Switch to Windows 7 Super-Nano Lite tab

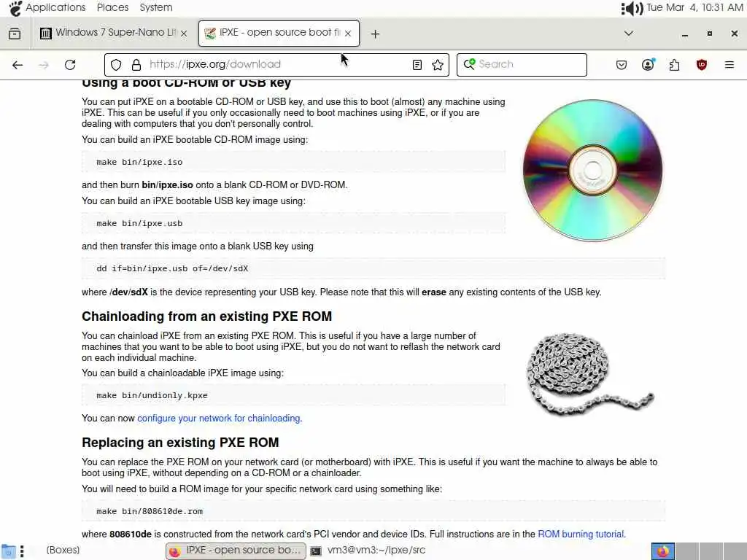pos(113,33)
